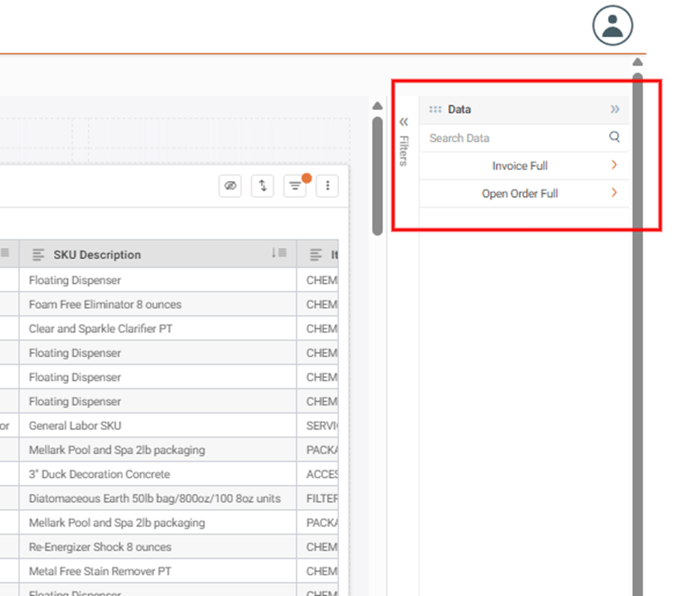Select Invoice Full data source
Viewport: 688px width, 596px height.
pyautogui.click(x=519, y=166)
